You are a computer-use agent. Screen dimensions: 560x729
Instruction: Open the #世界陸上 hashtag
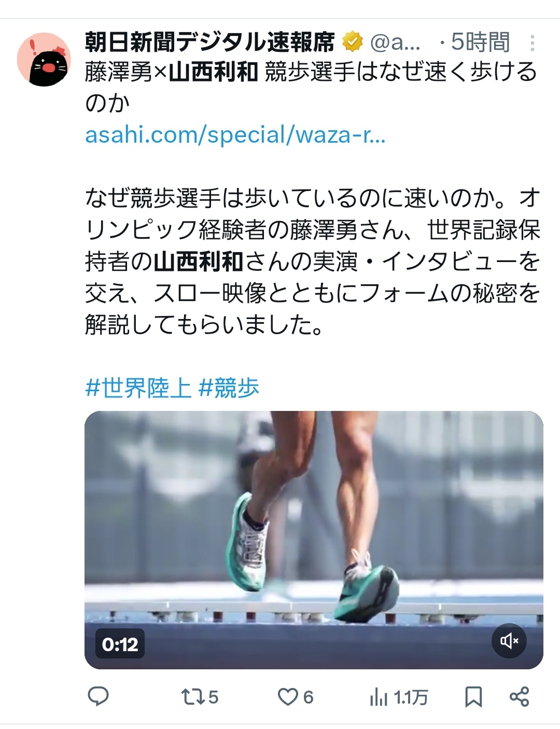pos(138,388)
